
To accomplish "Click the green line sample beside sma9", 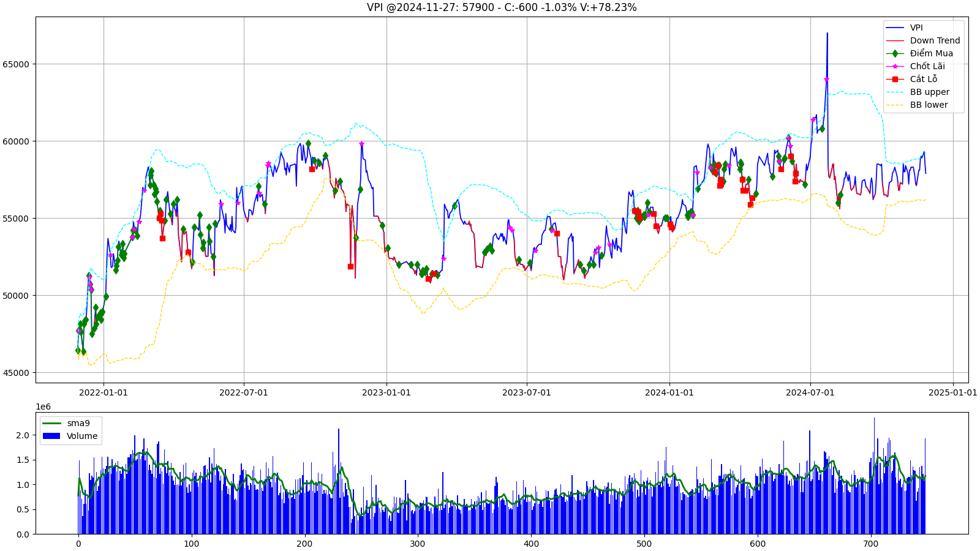I will [x=51, y=423].
